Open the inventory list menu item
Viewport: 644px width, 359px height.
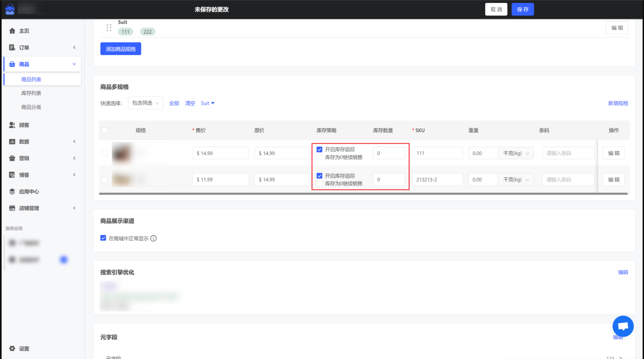pyautogui.click(x=31, y=93)
